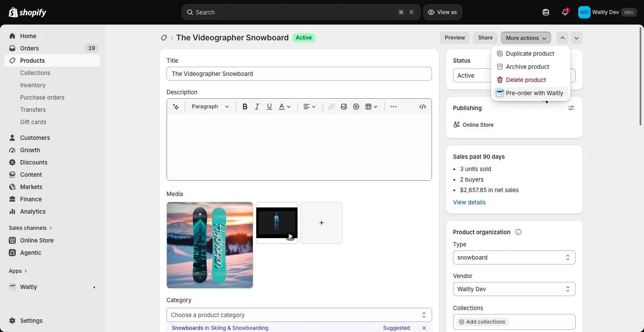The height and width of the screenshot is (332, 644).
Task: Open the insert table dropdown
Action: click(x=372, y=107)
